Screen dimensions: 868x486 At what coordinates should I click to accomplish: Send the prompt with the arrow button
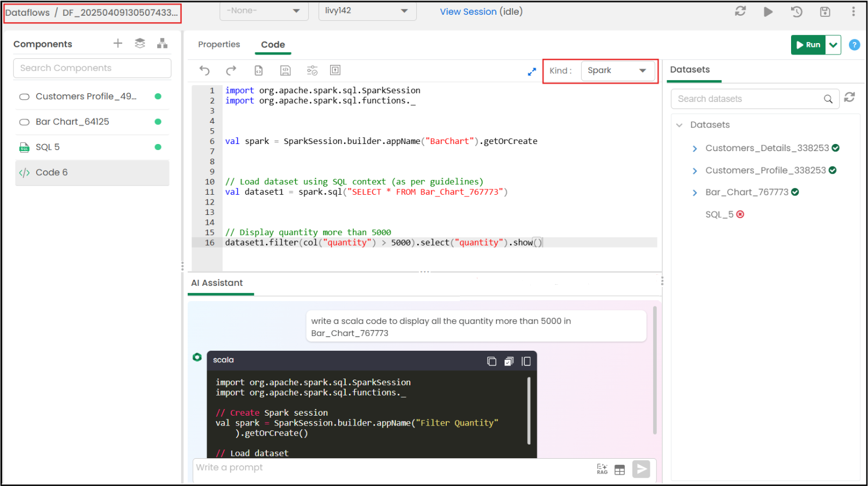coord(641,469)
